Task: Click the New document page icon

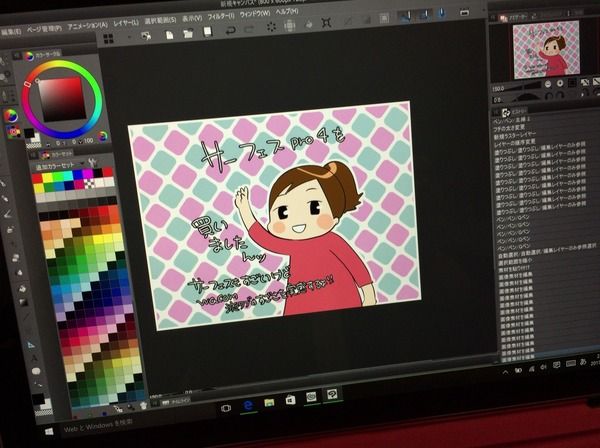Action: (x=169, y=35)
